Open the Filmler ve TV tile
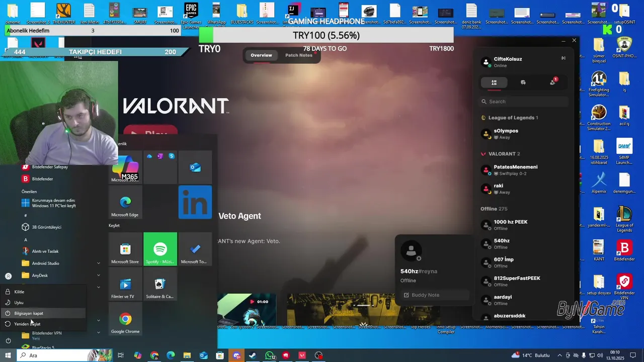The image size is (644, 362). click(125, 284)
